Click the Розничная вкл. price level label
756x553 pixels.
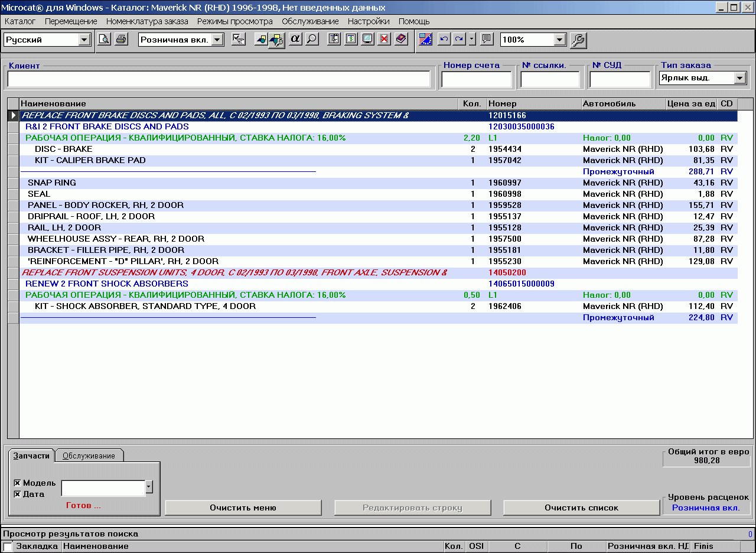(x=706, y=508)
